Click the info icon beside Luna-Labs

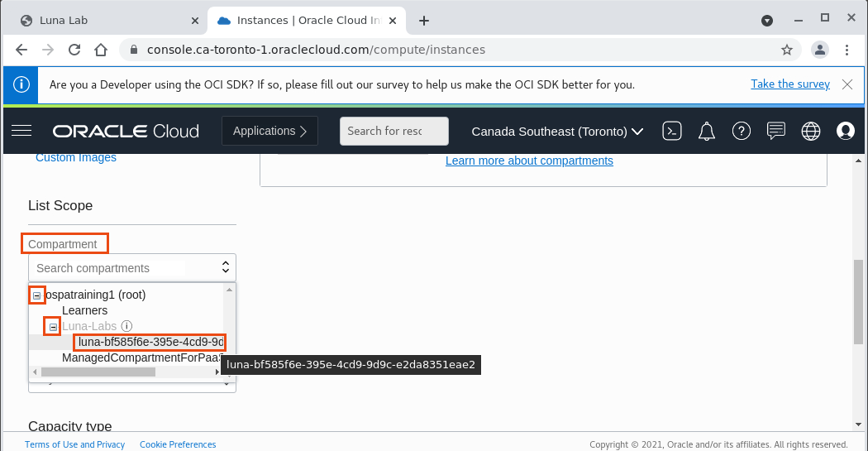tap(126, 326)
